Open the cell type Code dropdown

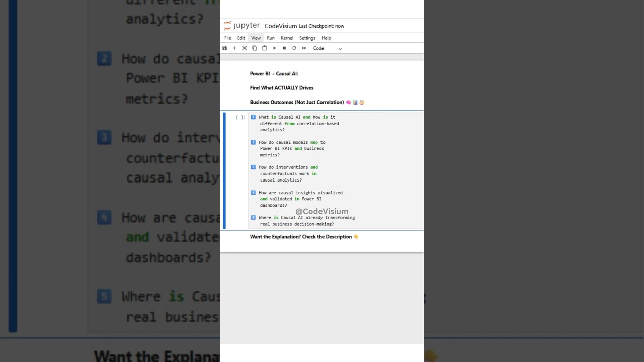[327, 48]
